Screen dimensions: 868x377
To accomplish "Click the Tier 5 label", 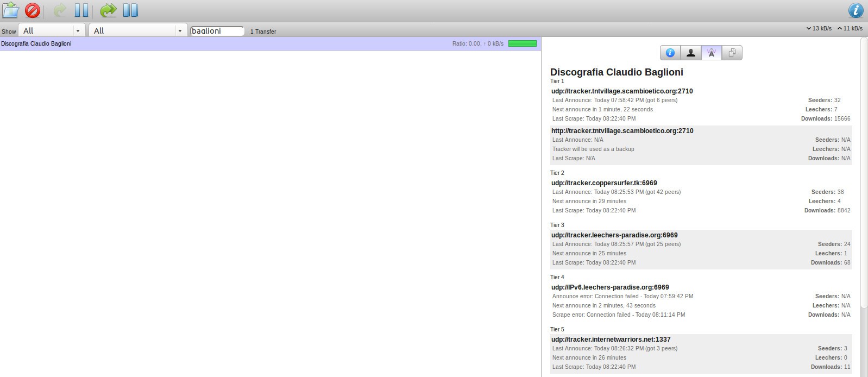I will coord(557,330).
